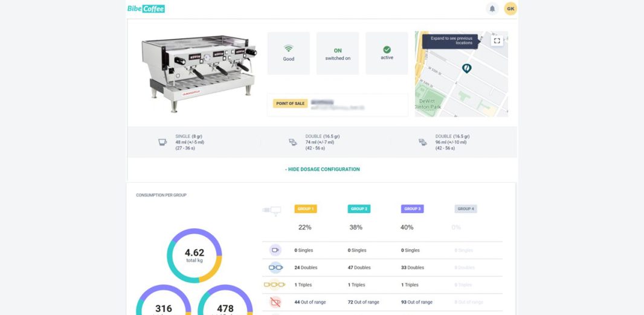This screenshot has width=644, height=315.
Task: Click the active status card
Action: coord(387,53)
